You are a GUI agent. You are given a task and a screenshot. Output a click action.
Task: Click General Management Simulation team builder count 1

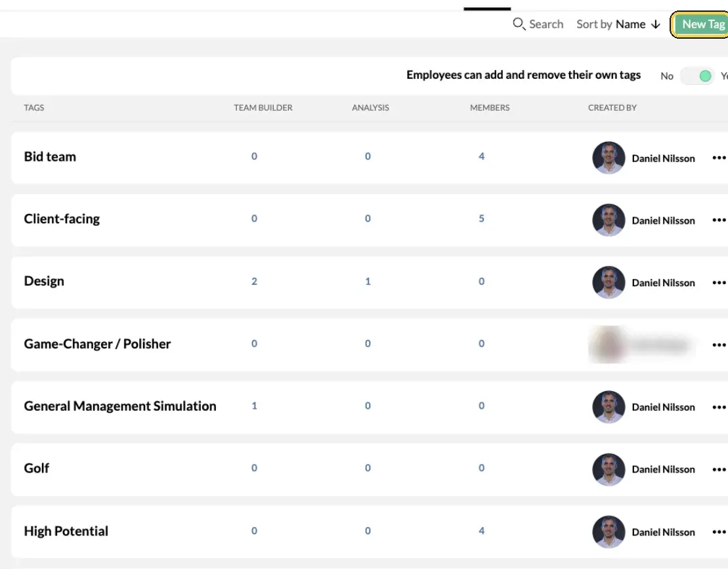(255, 406)
